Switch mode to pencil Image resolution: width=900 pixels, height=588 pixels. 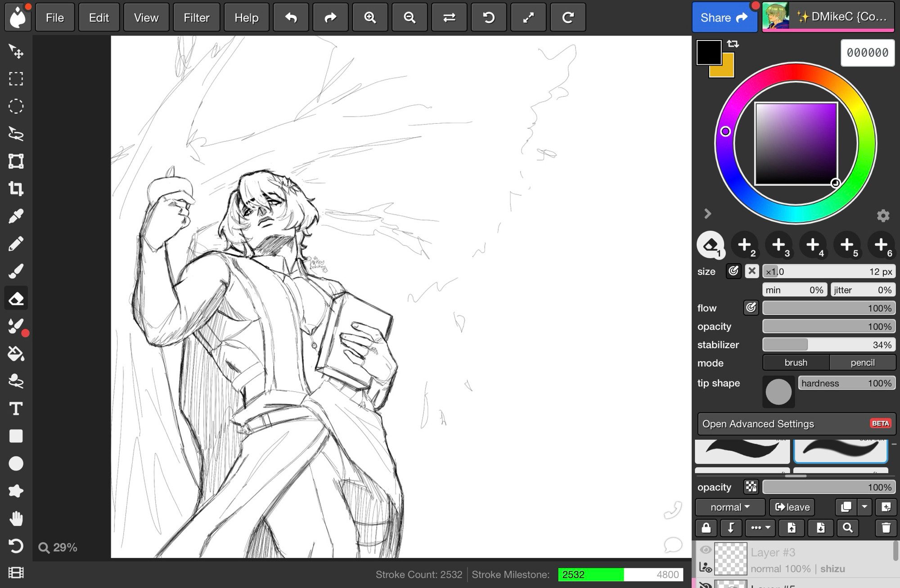coord(862,363)
